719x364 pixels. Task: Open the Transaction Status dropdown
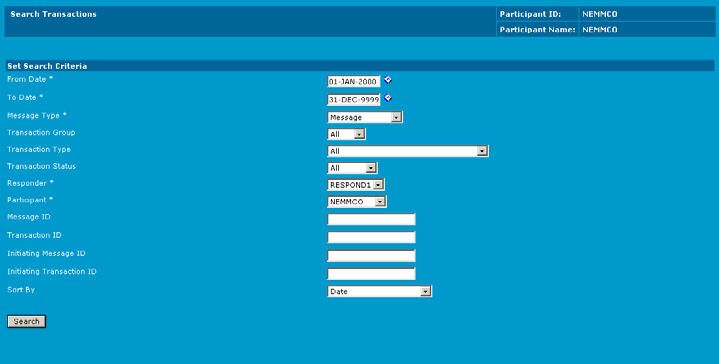pyautogui.click(x=352, y=168)
